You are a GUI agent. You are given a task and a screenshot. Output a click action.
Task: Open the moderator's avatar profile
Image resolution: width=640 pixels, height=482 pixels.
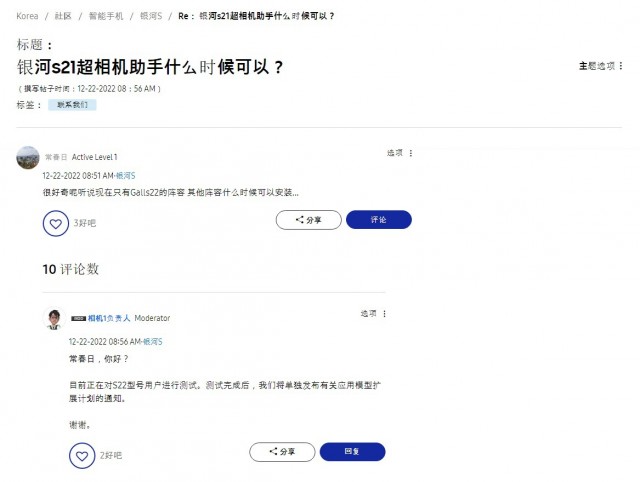(54, 318)
